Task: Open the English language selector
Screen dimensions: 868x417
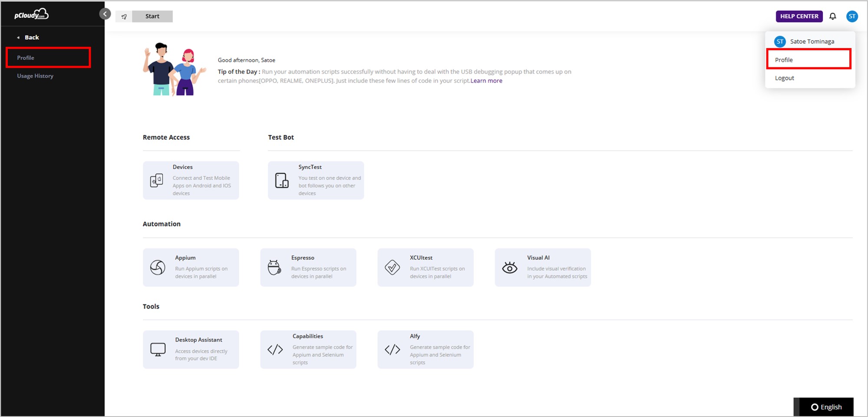Action: [x=826, y=407]
